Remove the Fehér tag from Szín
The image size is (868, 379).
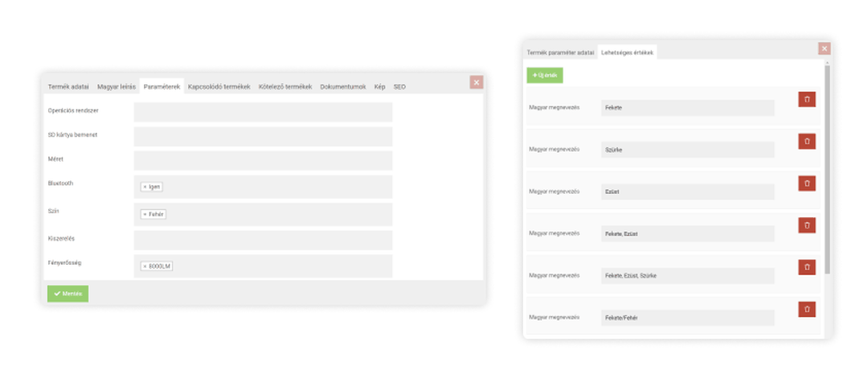(x=145, y=214)
